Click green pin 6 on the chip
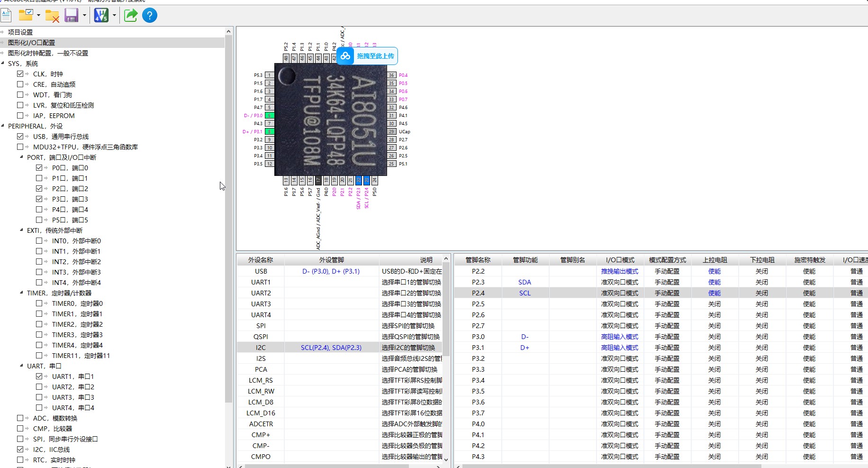The image size is (868, 468). tap(269, 115)
